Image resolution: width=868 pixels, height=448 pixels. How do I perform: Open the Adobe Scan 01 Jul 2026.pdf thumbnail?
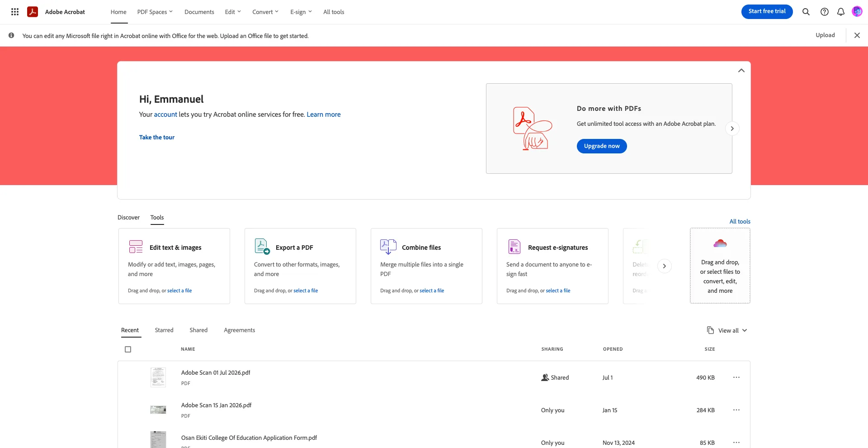(x=158, y=377)
